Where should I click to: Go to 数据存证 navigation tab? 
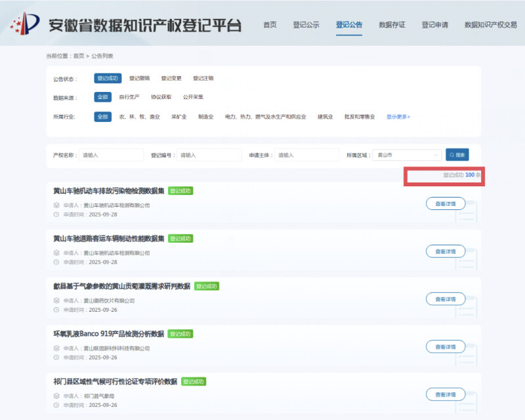click(392, 25)
